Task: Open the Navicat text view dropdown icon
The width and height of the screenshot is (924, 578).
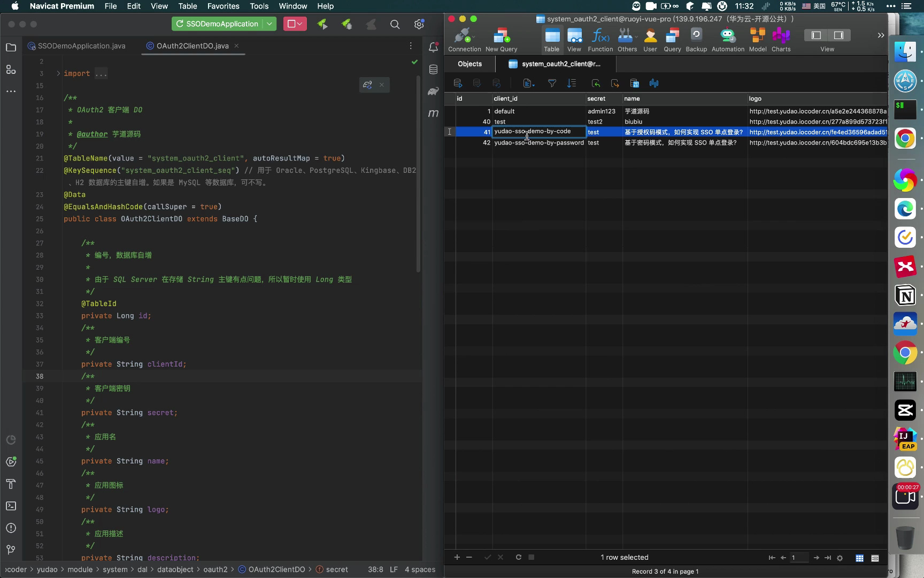Action: tap(528, 83)
